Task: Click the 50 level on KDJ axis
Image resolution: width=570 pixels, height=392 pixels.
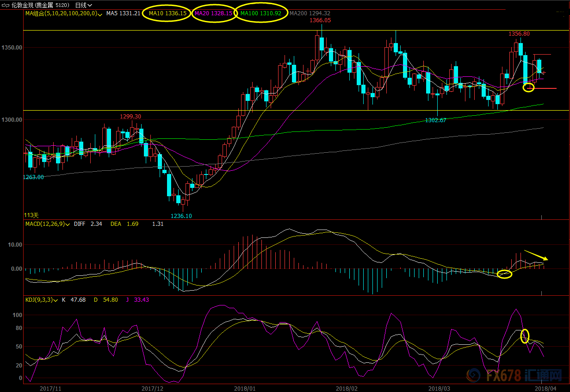Action: coord(19,347)
